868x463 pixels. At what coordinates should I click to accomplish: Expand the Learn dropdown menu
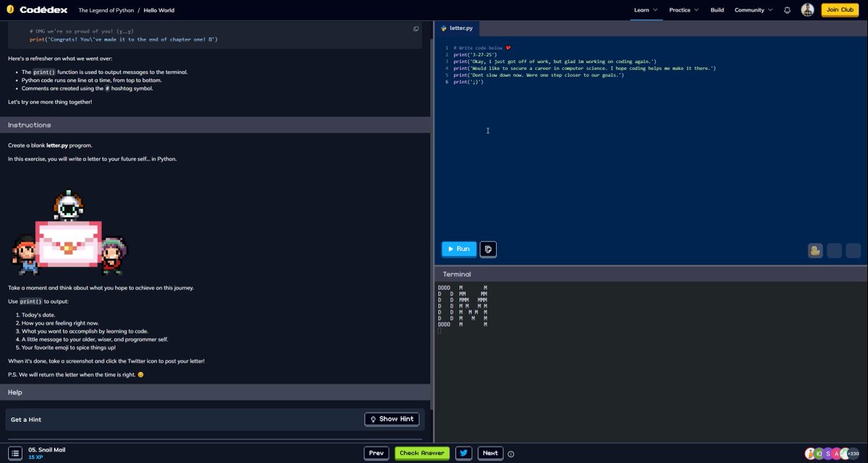(645, 10)
